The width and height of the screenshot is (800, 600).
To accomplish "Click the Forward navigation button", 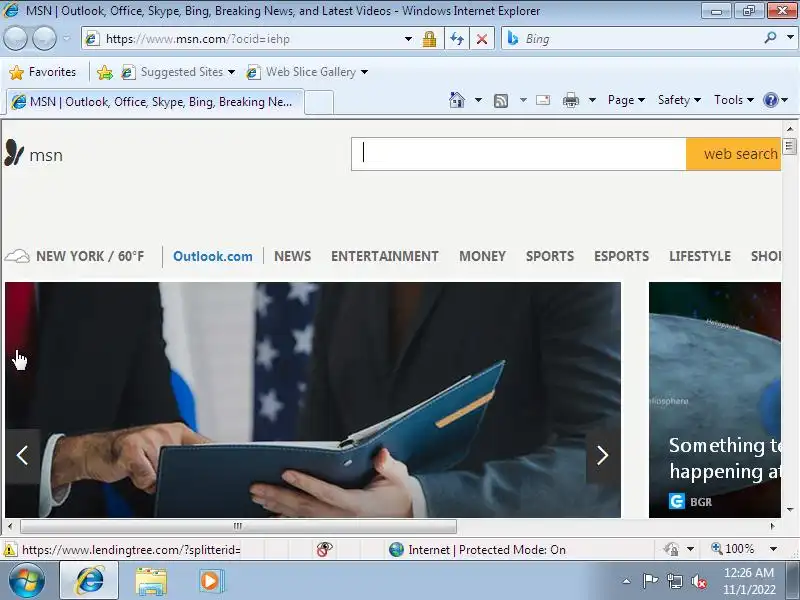I will point(44,39).
